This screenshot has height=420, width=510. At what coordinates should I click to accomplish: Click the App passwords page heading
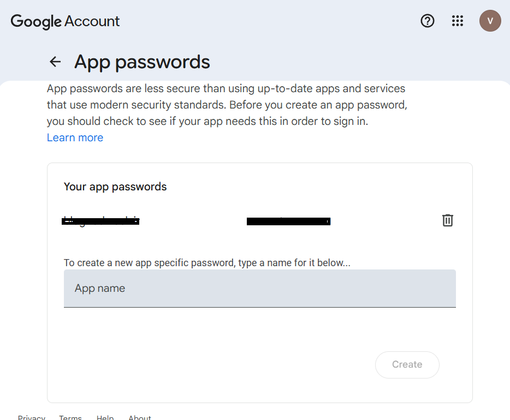click(142, 62)
